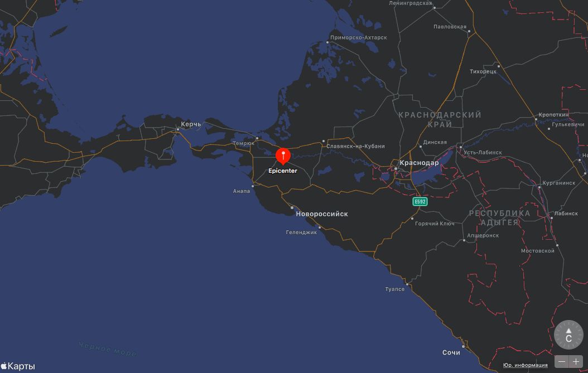Click the Краснодарский край region label
This screenshot has width=588, height=373.
click(440, 119)
